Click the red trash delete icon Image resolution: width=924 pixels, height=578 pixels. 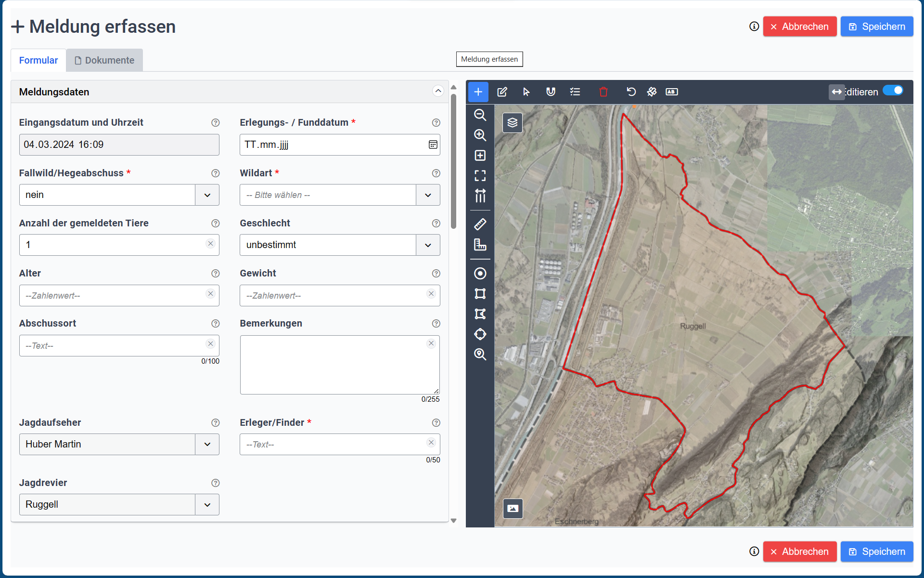pos(603,92)
